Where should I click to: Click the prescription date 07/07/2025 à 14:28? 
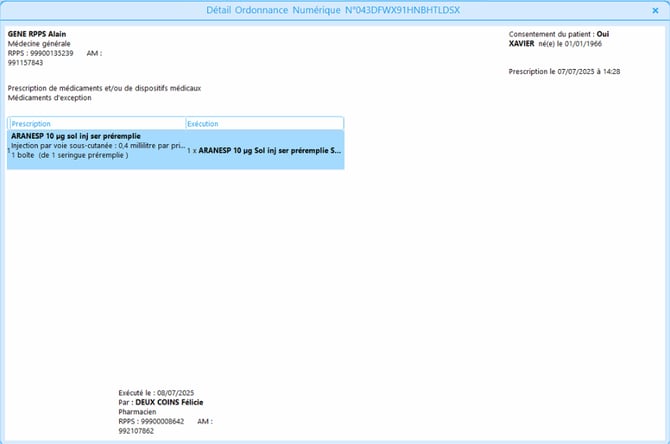click(x=579, y=72)
